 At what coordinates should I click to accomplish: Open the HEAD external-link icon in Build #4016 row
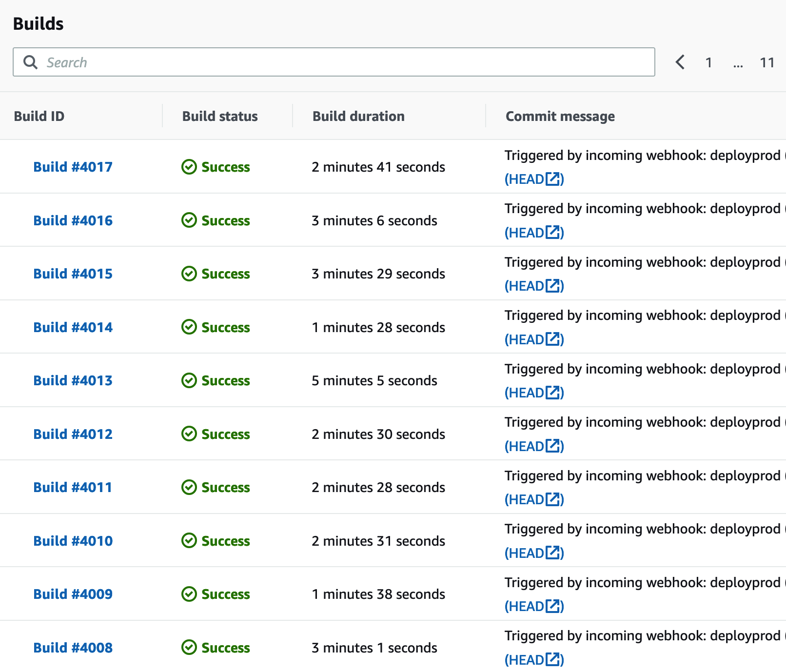tap(552, 232)
